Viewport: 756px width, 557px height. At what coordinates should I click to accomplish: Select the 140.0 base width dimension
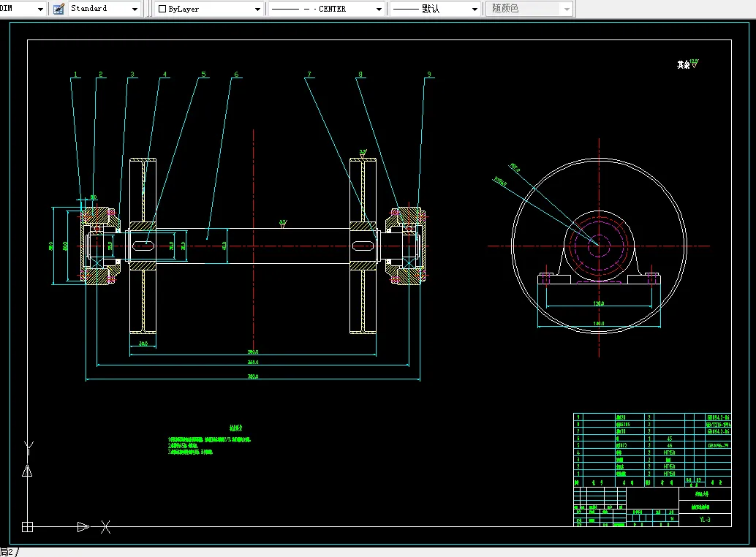[598, 323]
